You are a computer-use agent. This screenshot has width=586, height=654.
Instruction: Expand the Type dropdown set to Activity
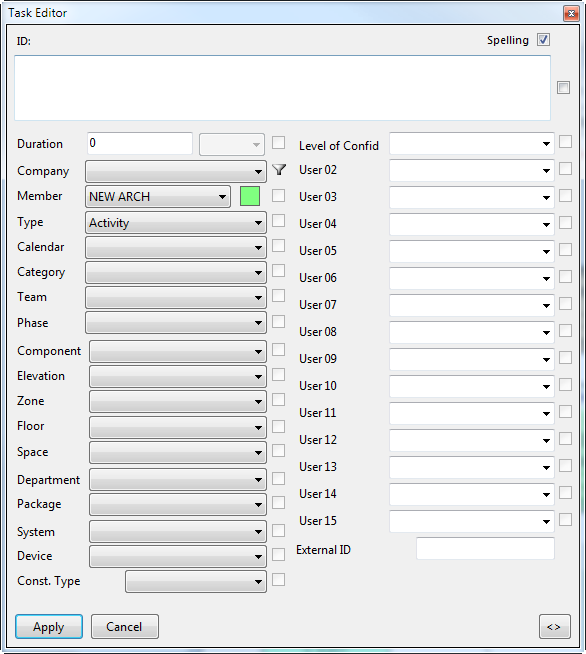(176, 223)
